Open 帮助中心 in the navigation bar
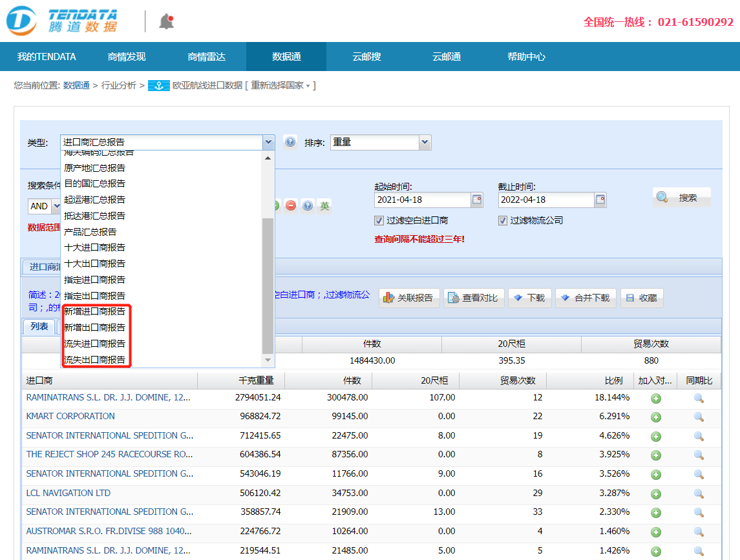 coord(526,57)
